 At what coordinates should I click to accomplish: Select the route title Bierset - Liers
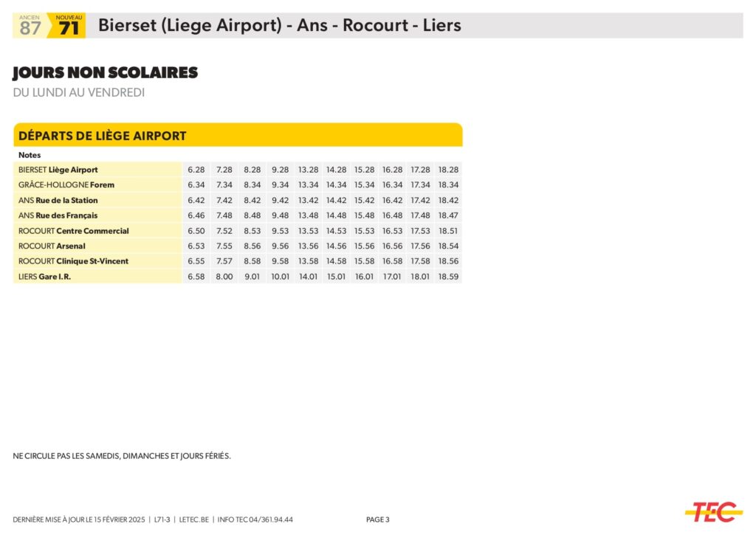point(279,26)
